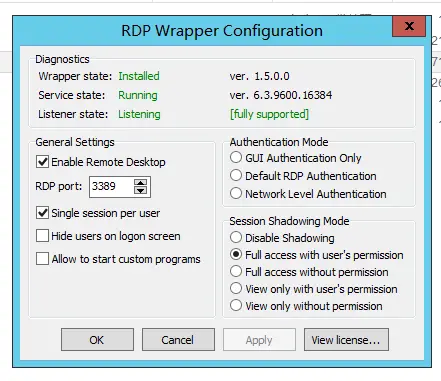Close the RDP Wrapper Configuration window
Screen dimensions: 441x381
click(409, 26)
